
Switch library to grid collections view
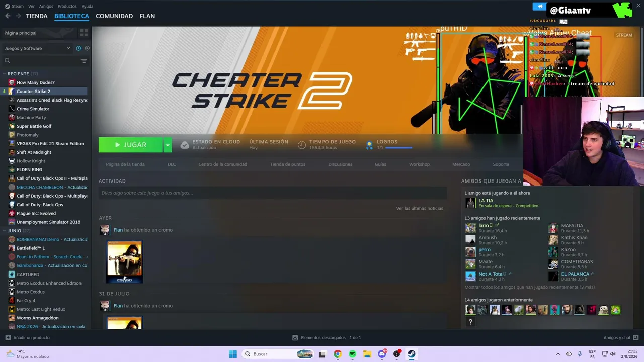(x=84, y=33)
